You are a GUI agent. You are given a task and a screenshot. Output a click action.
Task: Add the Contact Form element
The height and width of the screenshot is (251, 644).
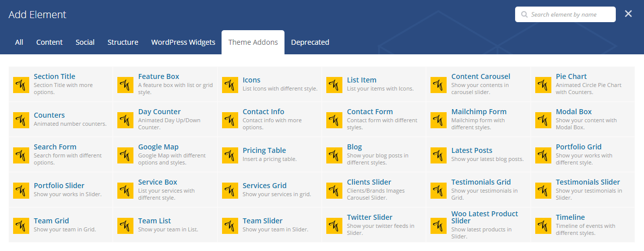tap(370, 112)
